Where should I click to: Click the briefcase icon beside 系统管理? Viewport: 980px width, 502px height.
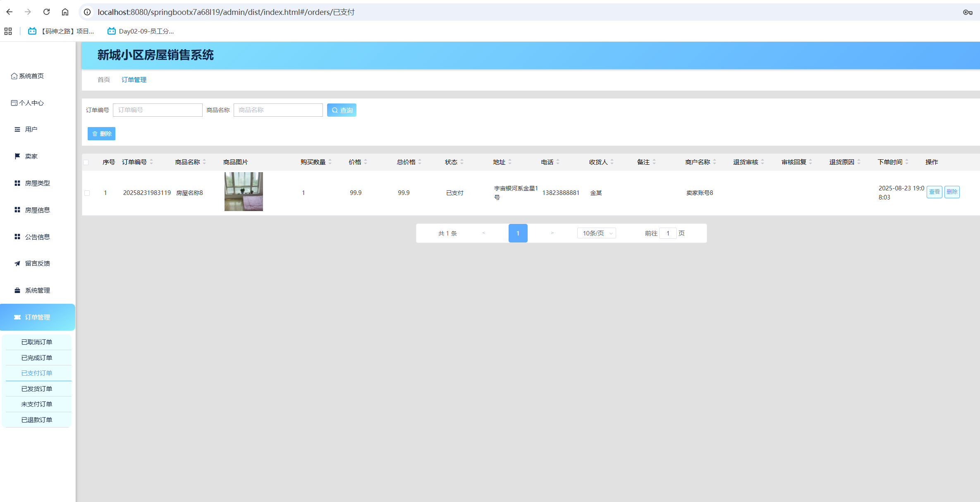(17, 290)
